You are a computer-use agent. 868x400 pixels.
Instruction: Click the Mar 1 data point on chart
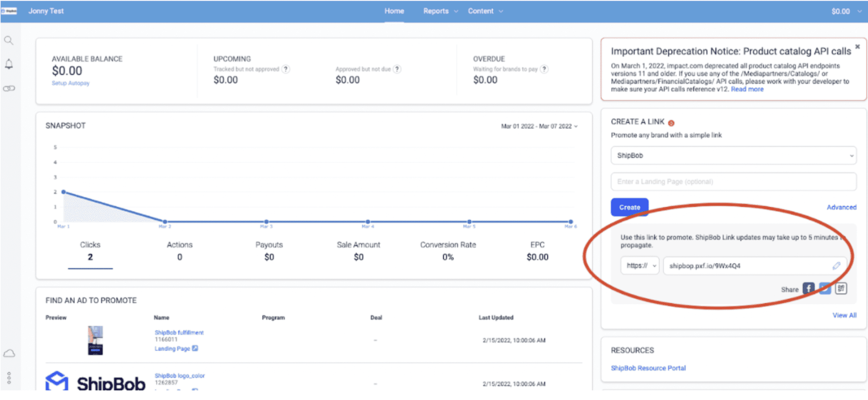pyautogui.click(x=64, y=192)
